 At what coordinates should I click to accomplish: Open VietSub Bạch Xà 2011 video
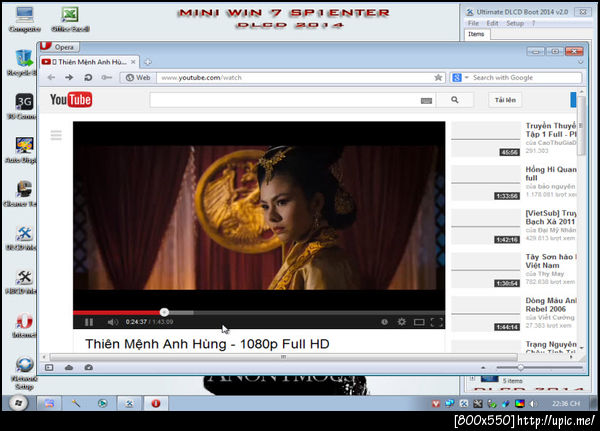[551, 217]
